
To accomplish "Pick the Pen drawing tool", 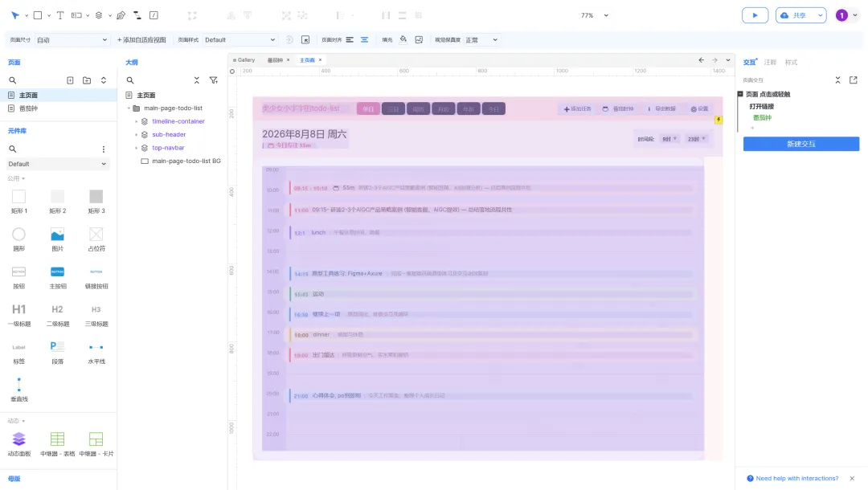I will [121, 15].
